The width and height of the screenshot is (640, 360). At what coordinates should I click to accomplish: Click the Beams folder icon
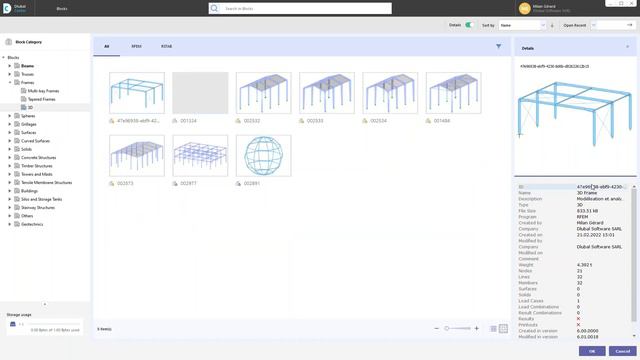click(17, 66)
